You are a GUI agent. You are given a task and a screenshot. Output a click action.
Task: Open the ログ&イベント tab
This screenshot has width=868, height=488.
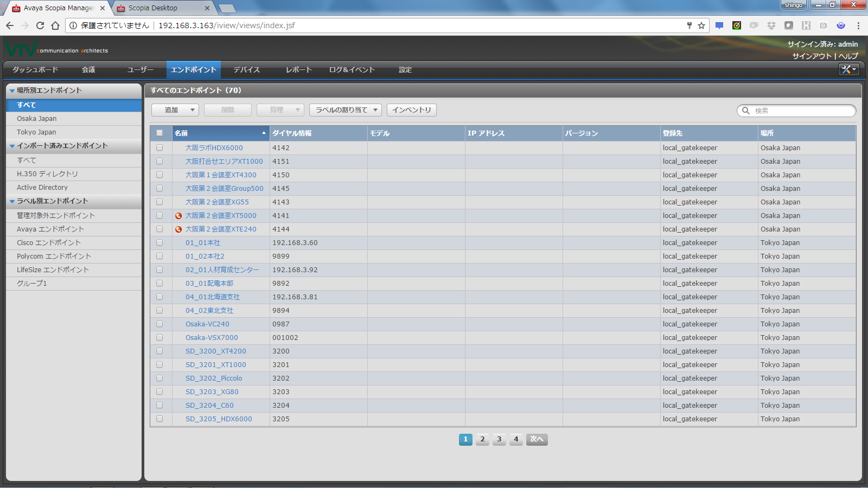tap(352, 69)
